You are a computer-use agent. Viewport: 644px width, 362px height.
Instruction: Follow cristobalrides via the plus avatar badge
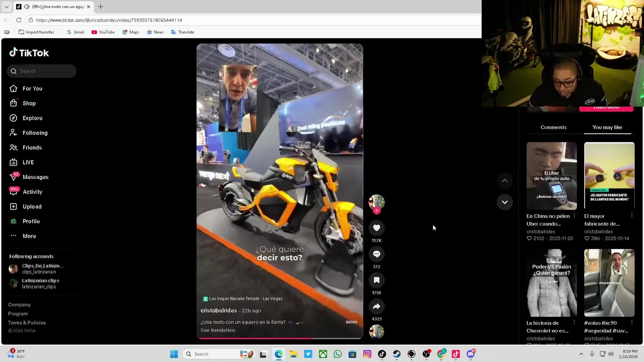click(x=376, y=211)
